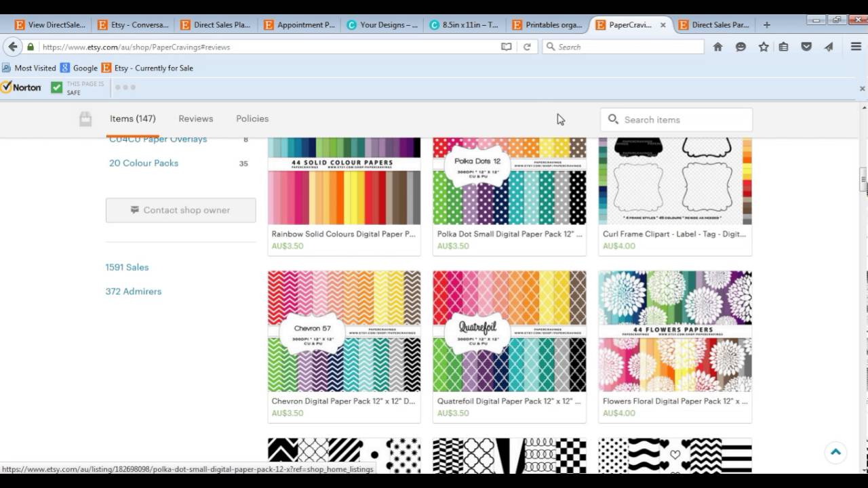Click the page vertical scrollbar thumb
This screenshot has width=868, height=488.
(863, 180)
